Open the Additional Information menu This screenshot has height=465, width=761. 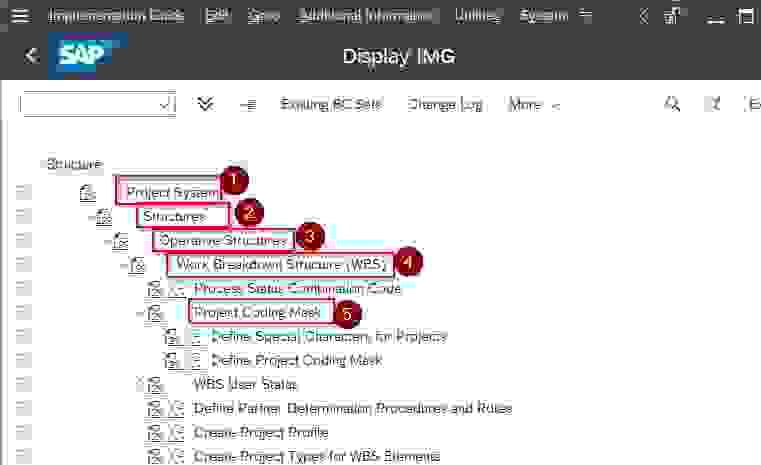[369, 16]
